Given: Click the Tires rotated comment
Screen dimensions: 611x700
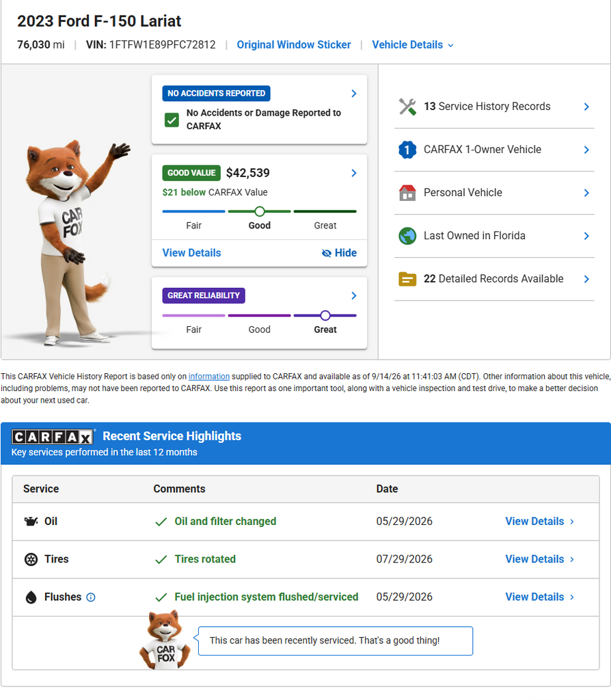Looking at the screenshot, I should [205, 559].
